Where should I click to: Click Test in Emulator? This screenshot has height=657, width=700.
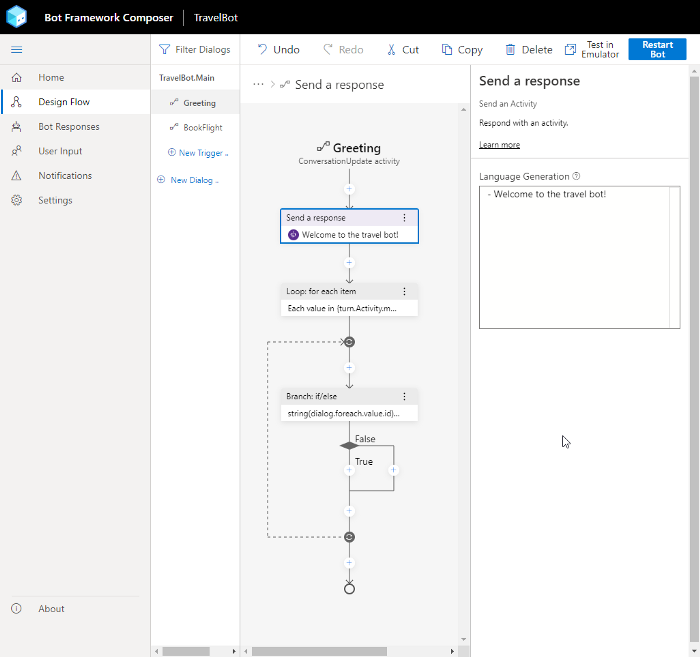pos(592,50)
